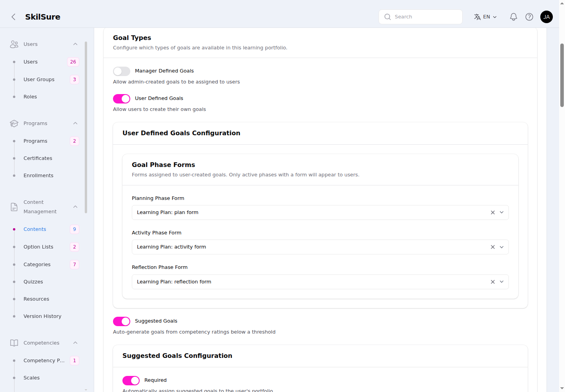The width and height of the screenshot is (565, 392).
Task: Click the Contents count badge 9
Action: (x=75, y=229)
